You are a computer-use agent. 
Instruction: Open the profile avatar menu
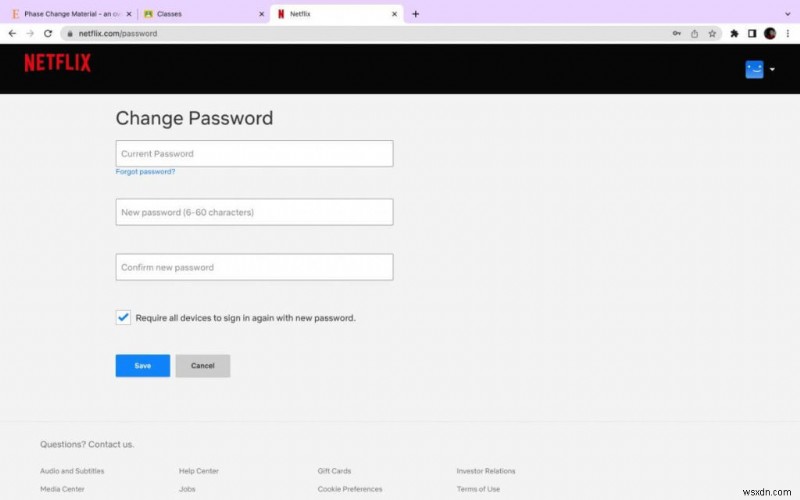point(754,69)
